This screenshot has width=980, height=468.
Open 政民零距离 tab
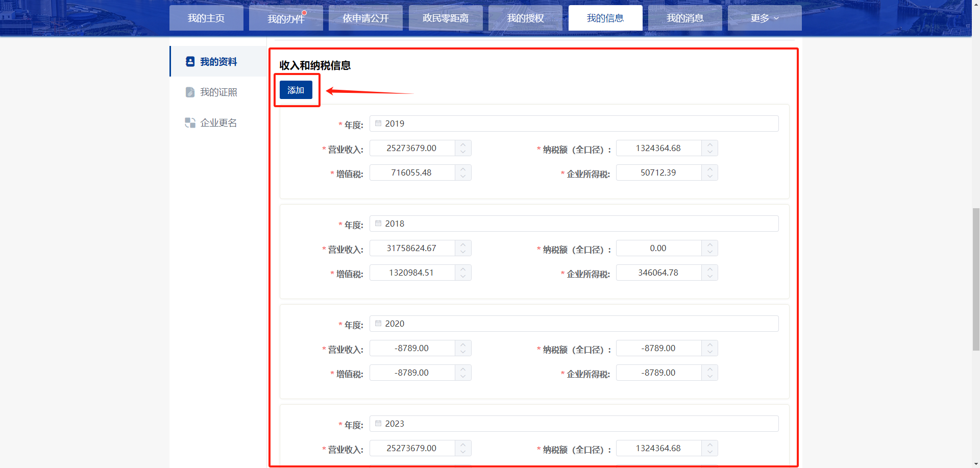tap(446, 18)
